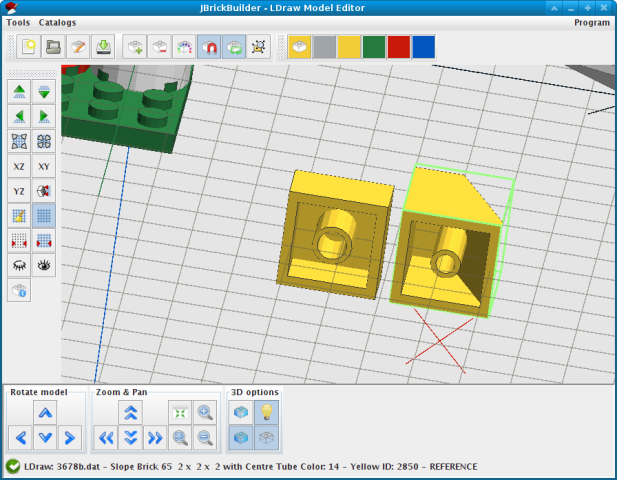Screen dimensions: 617x480
Task: Click the grid alignment arrows icon
Action: tap(19, 141)
